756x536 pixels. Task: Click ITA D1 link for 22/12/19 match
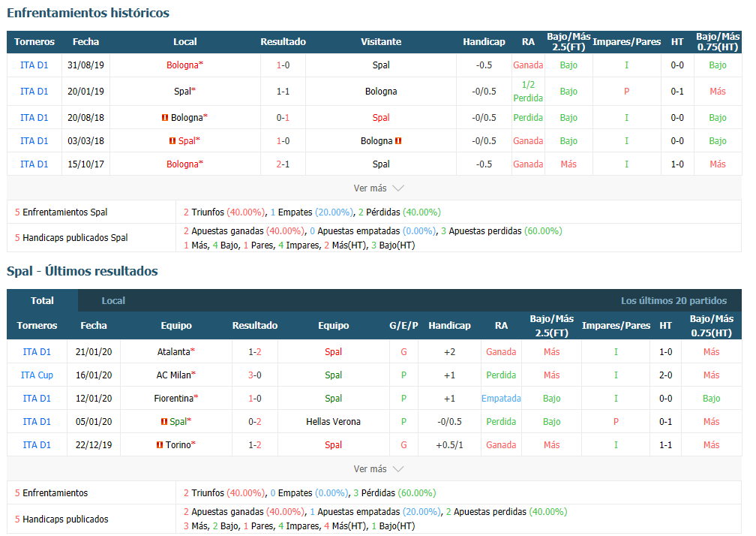coord(37,445)
